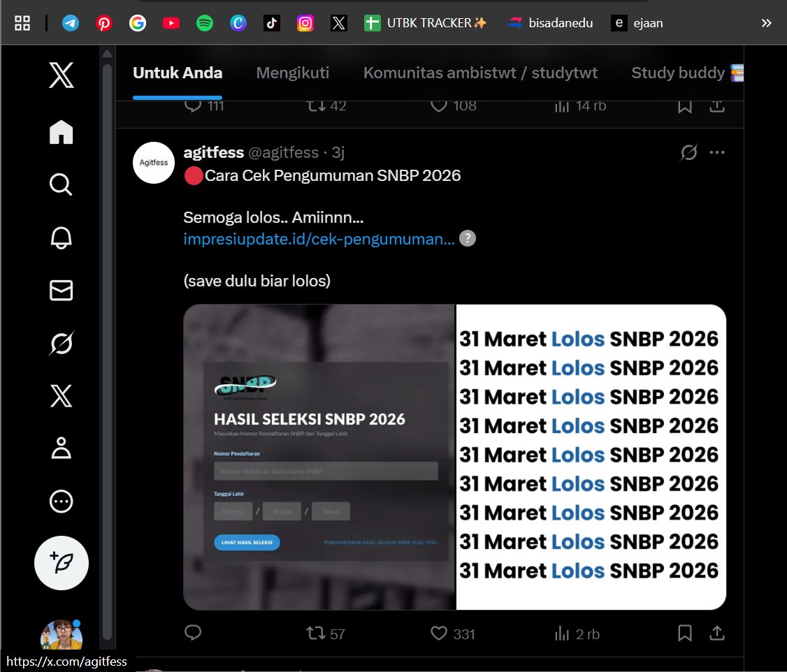Compose a new post with the feather button
This screenshot has width=787, height=672.
(x=61, y=563)
